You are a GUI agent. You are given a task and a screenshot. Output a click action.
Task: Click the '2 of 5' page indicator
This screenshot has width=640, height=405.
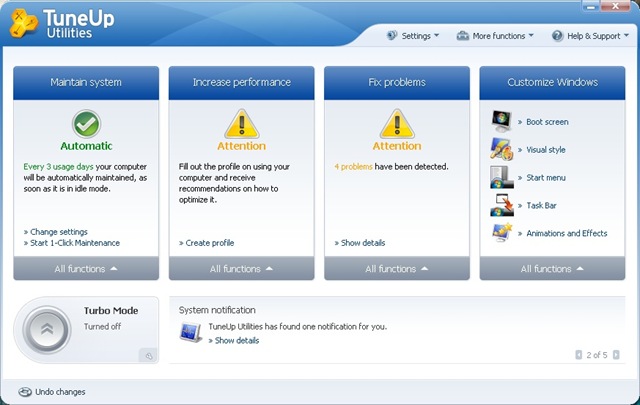[597, 355]
